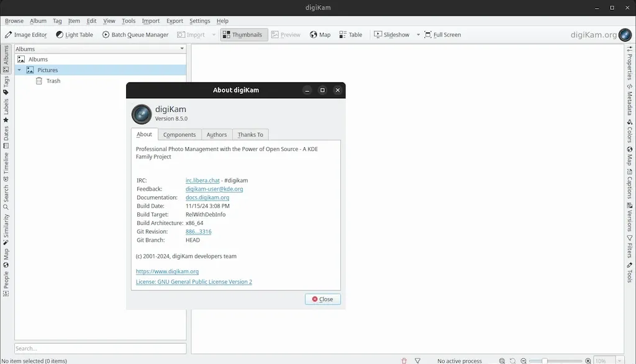This screenshot has width=636, height=364.
Task: Select the Trash item under Pictures
Action: tap(53, 81)
